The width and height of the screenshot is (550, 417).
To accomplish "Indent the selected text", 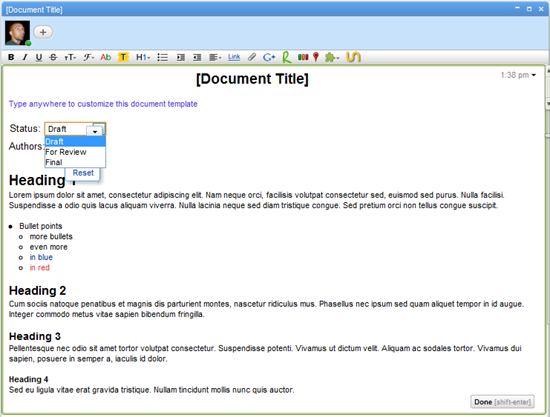I will (x=181, y=57).
